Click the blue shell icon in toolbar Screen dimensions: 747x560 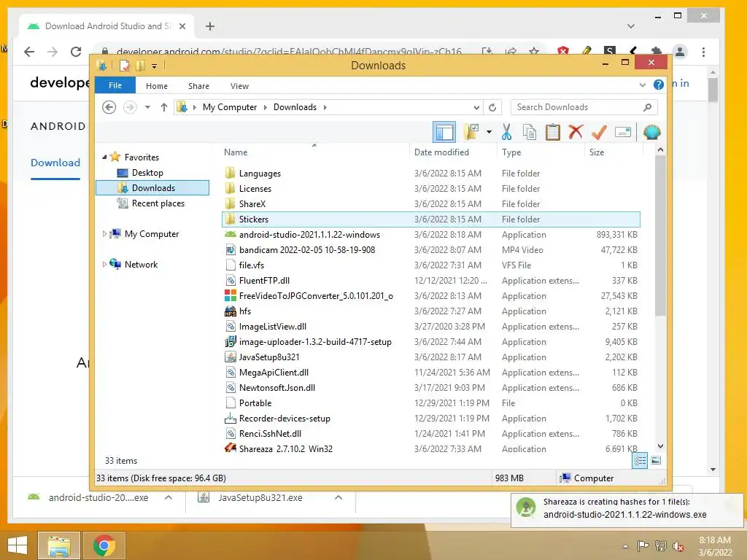651,132
